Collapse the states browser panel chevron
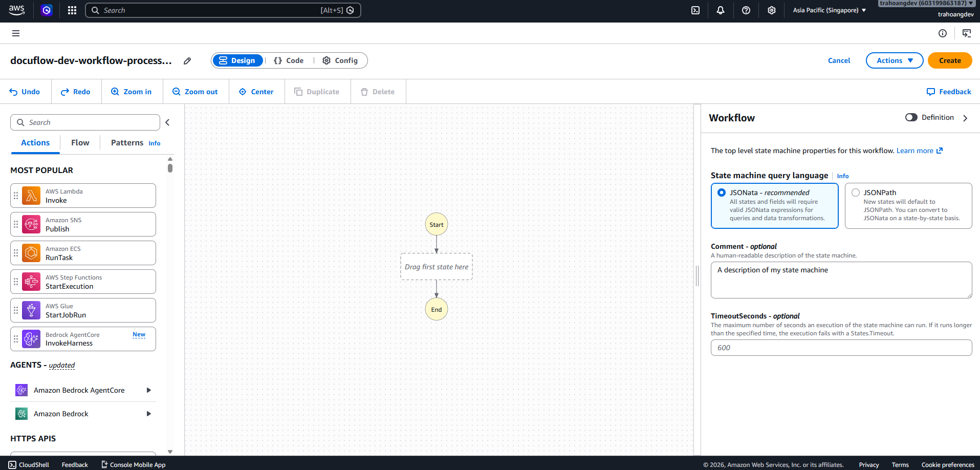This screenshot has width=980, height=470. coord(167,122)
